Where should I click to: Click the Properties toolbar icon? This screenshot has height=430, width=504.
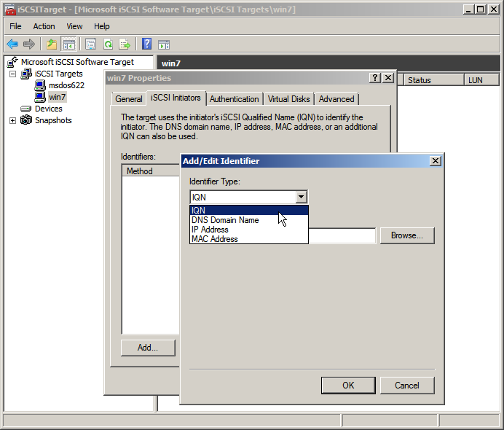91,44
